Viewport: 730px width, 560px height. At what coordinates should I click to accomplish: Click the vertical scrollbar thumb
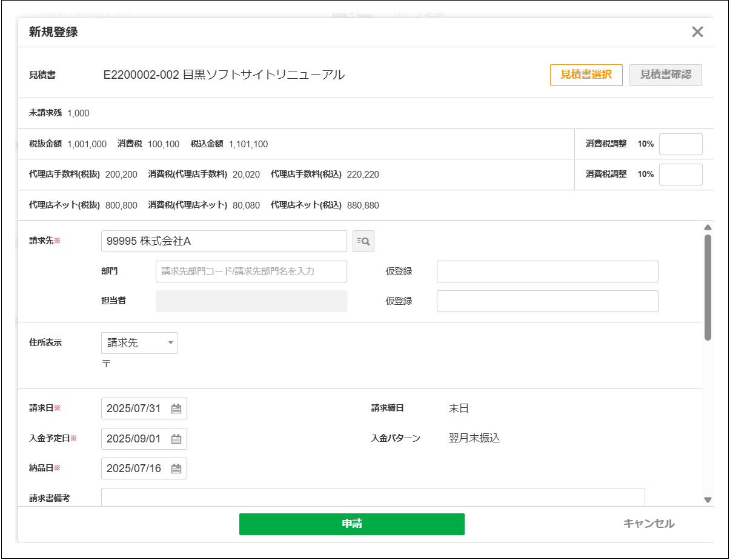pyautogui.click(x=708, y=288)
